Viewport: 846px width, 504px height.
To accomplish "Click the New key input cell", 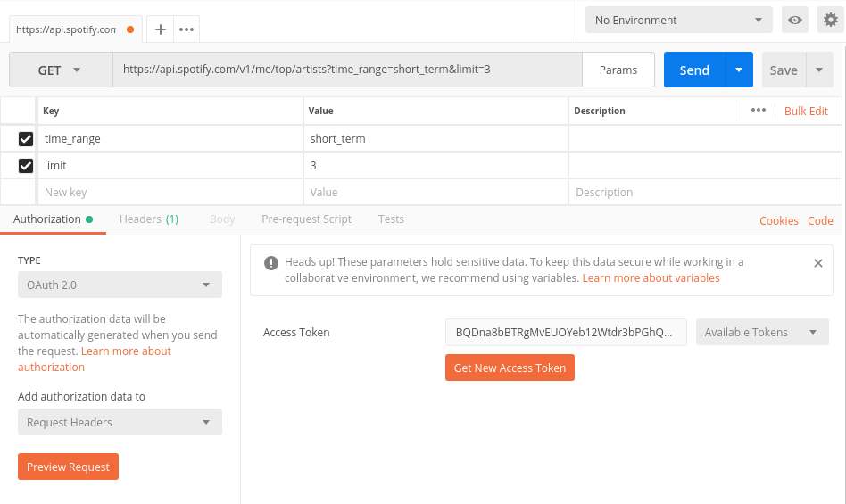I will pos(170,192).
